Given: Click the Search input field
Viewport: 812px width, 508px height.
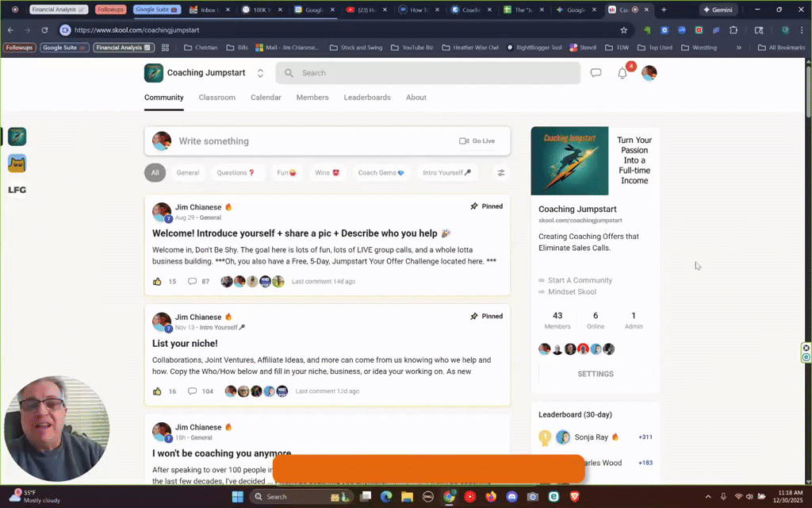Looking at the screenshot, I should click(427, 73).
